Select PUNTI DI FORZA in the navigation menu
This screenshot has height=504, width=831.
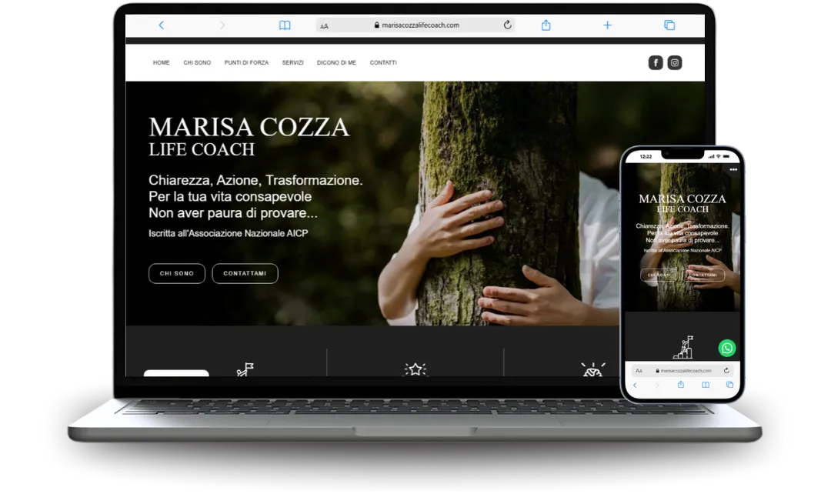246,63
